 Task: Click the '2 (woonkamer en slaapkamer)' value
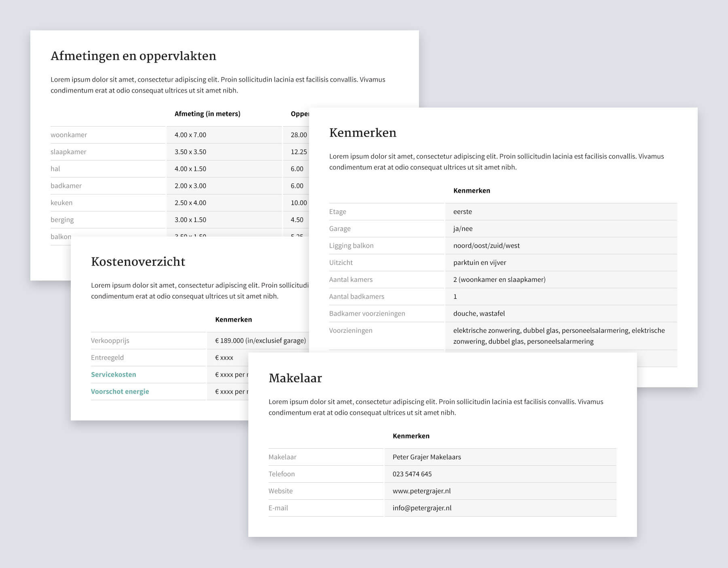499,279
